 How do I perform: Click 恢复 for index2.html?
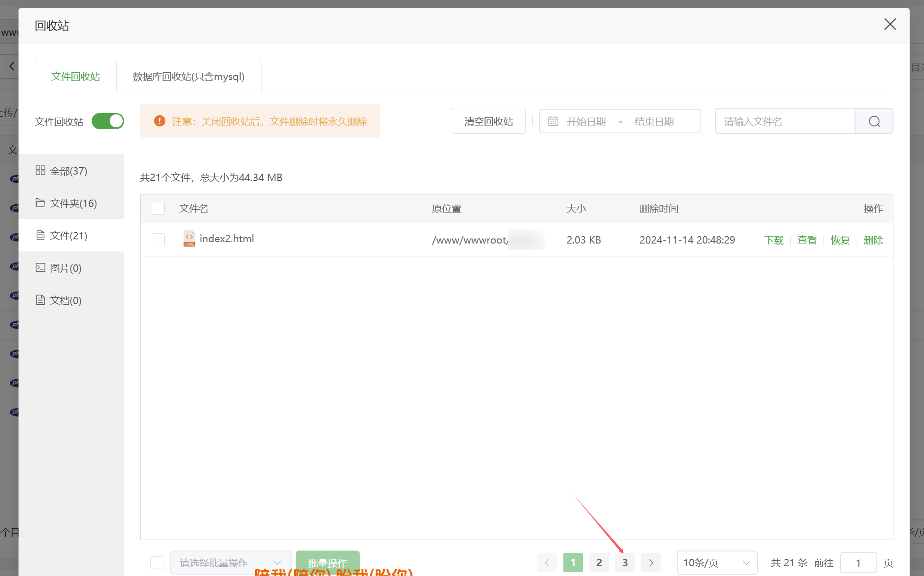tap(840, 240)
